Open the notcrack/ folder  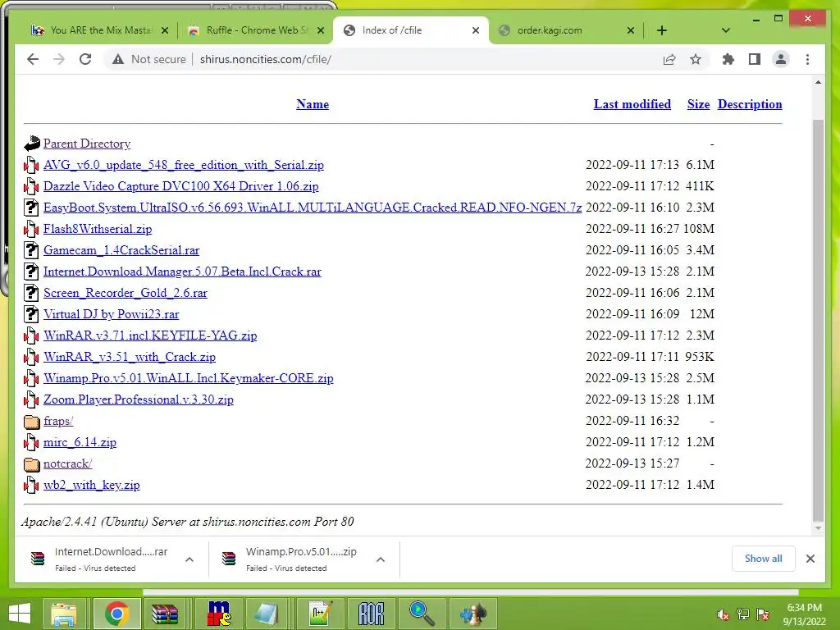tap(67, 463)
